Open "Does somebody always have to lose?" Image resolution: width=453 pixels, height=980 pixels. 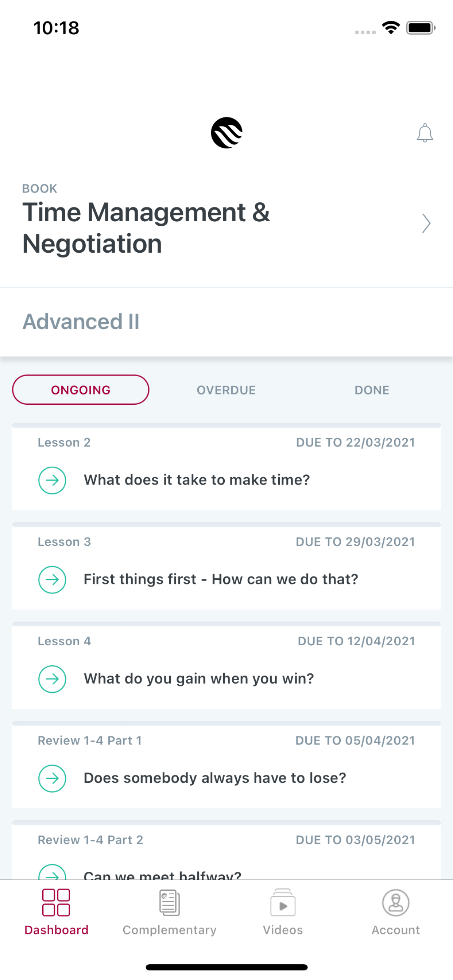pyautogui.click(x=215, y=778)
